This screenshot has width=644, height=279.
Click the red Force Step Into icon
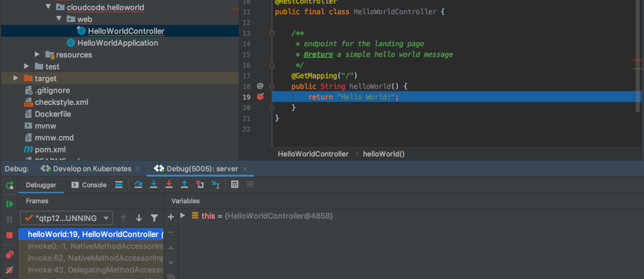169,185
